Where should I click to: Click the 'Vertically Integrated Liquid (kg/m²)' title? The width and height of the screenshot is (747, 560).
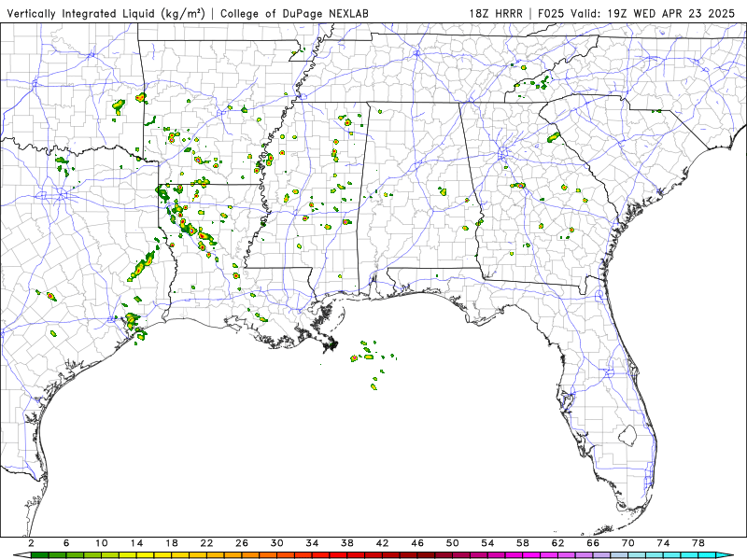tap(106, 13)
